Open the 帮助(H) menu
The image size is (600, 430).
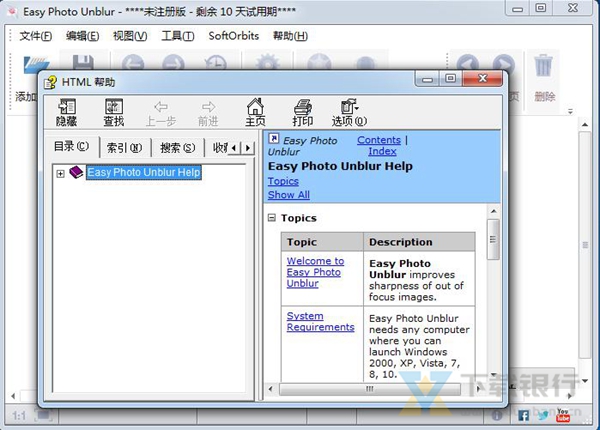(290, 36)
